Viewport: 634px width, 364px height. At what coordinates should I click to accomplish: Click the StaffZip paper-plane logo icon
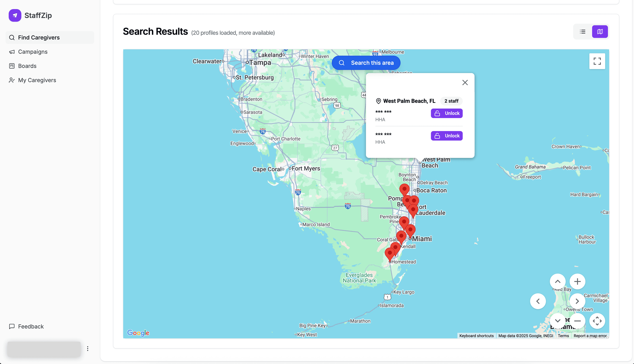click(15, 15)
